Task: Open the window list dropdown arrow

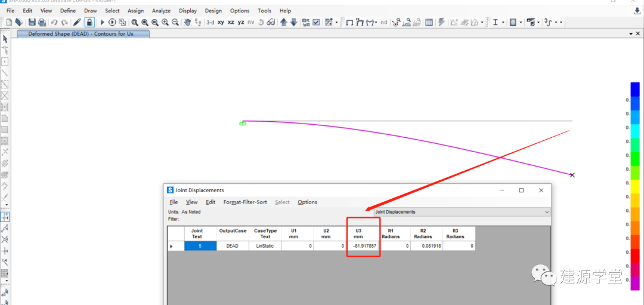Action: pyautogui.click(x=631, y=33)
